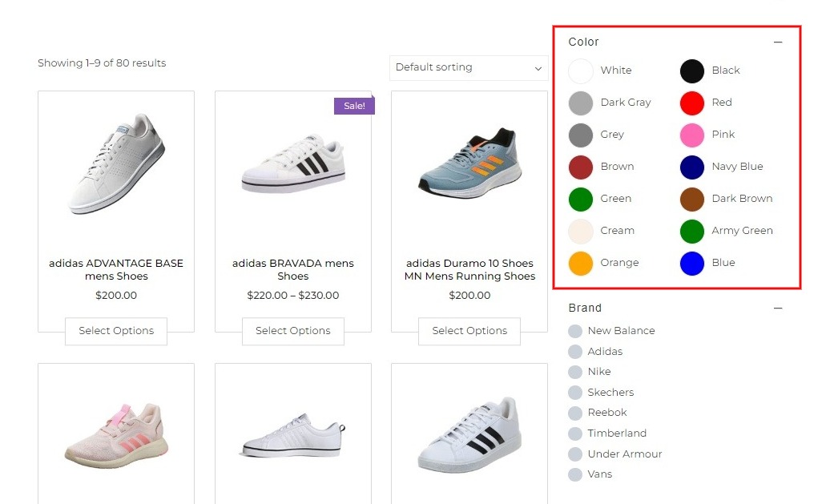Select Options for adidas Duramo 10 shoes

[x=469, y=331]
